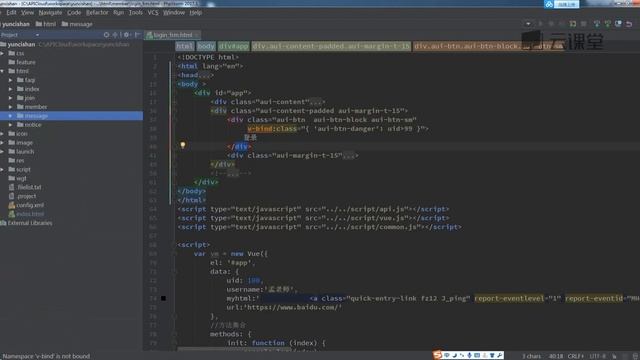Screen dimensions: 640x360
Task: Click the microphone icon in input bar
Action: point(469,356)
